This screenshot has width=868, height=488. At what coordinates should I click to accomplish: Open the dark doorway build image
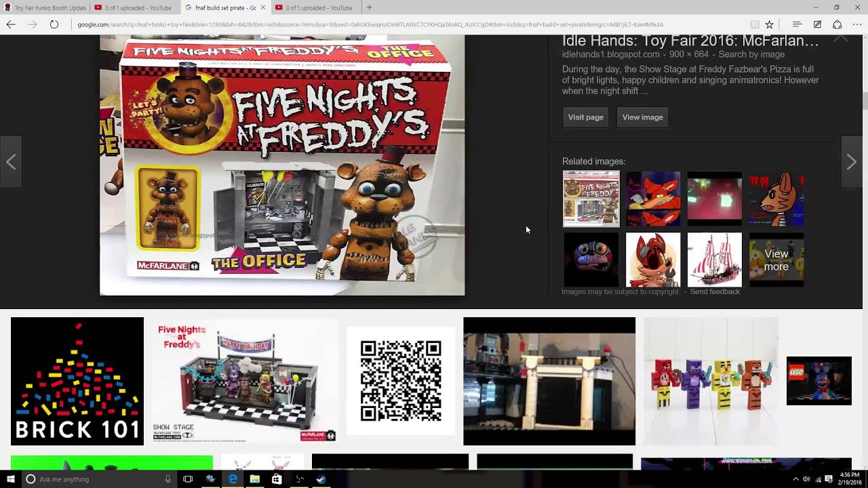coord(549,382)
